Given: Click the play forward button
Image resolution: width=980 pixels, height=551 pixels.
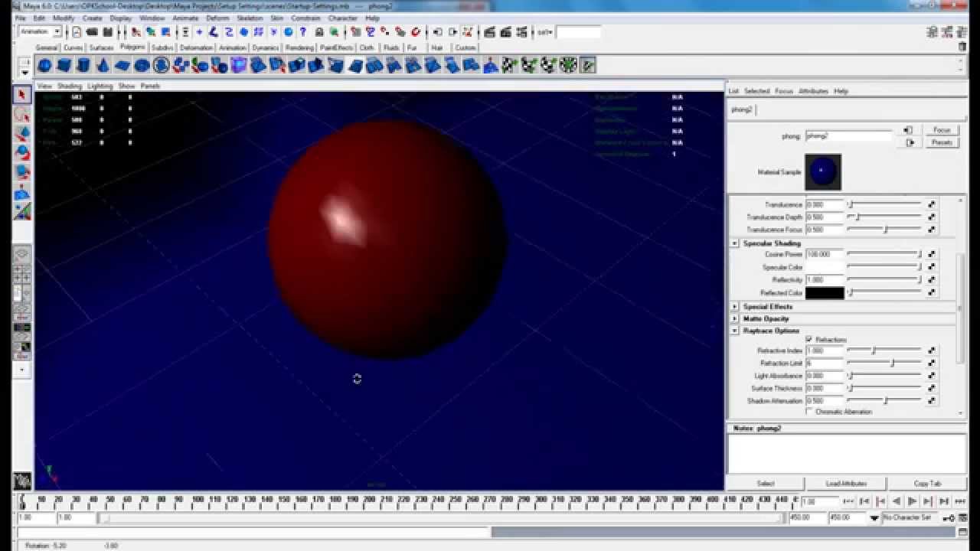Looking at the screenshot, I should point(912,501).
